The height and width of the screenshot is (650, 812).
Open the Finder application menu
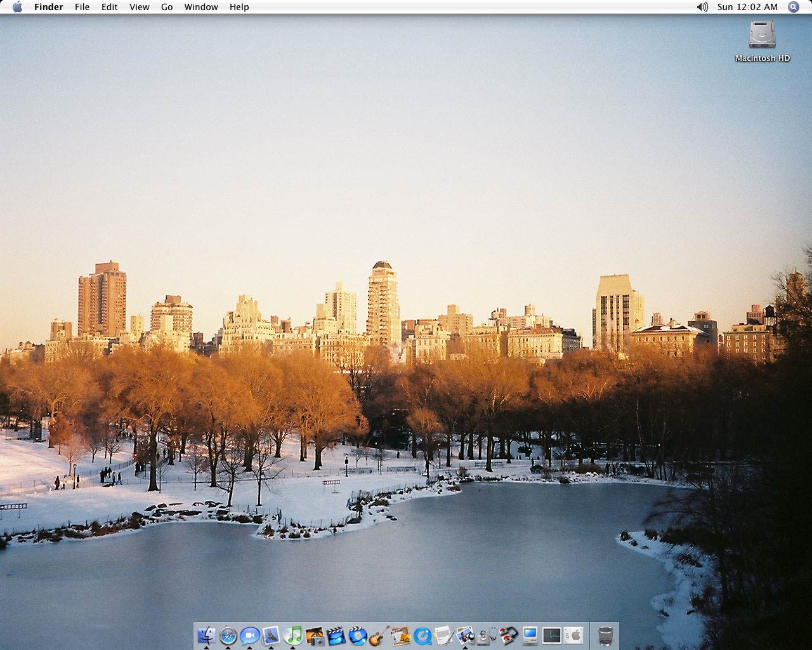click(49, 7)
